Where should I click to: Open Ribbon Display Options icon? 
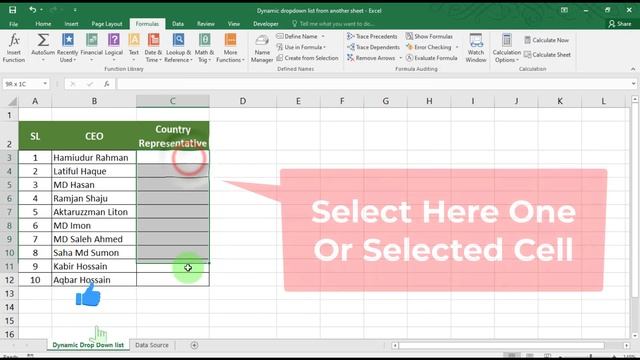click(564, 10)
